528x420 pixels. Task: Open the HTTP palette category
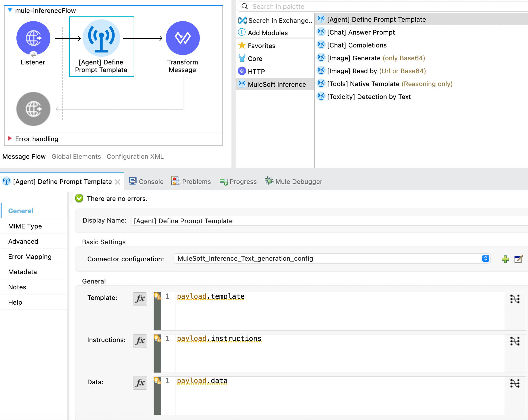(251, 71)
